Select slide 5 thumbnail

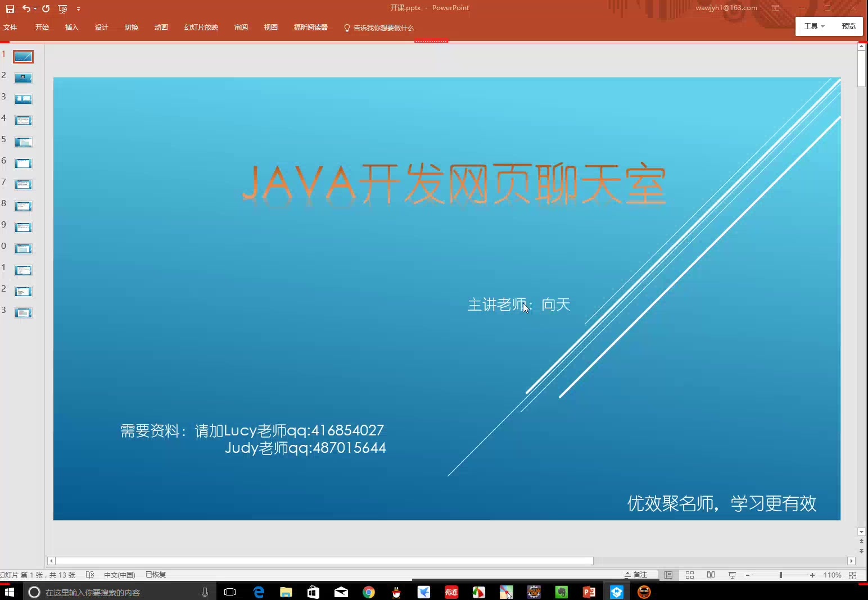23,142
